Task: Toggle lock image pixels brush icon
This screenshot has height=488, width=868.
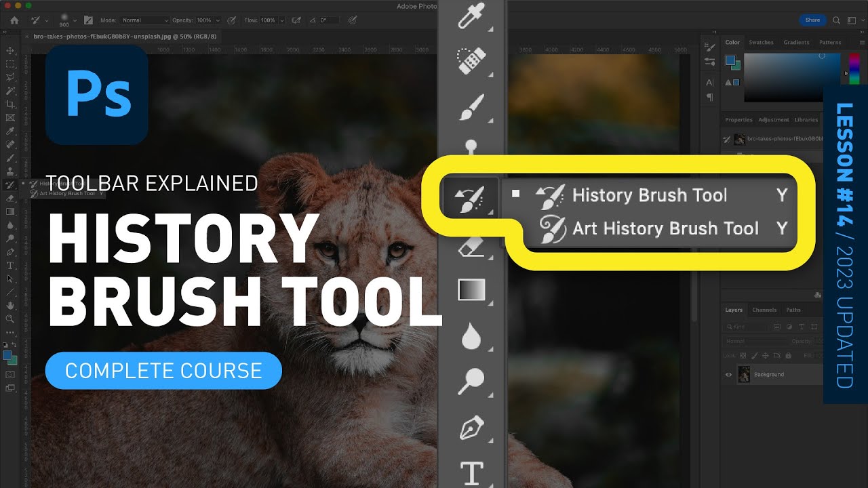Action: [x=754, y=355]
